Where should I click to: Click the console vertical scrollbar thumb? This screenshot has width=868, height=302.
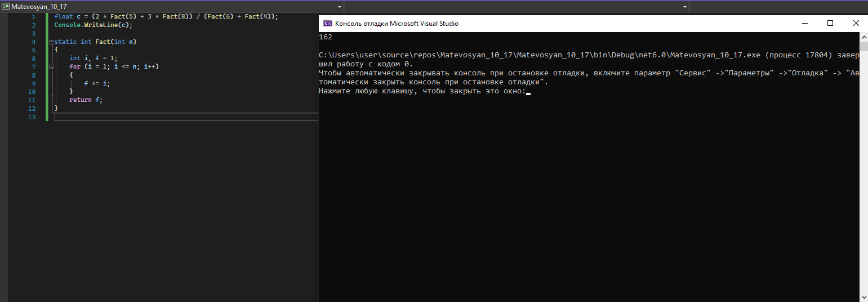click(x=864, y=46)
